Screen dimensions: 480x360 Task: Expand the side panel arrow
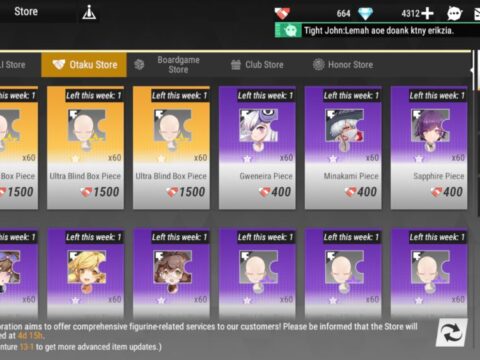click(x=472, y=70)
